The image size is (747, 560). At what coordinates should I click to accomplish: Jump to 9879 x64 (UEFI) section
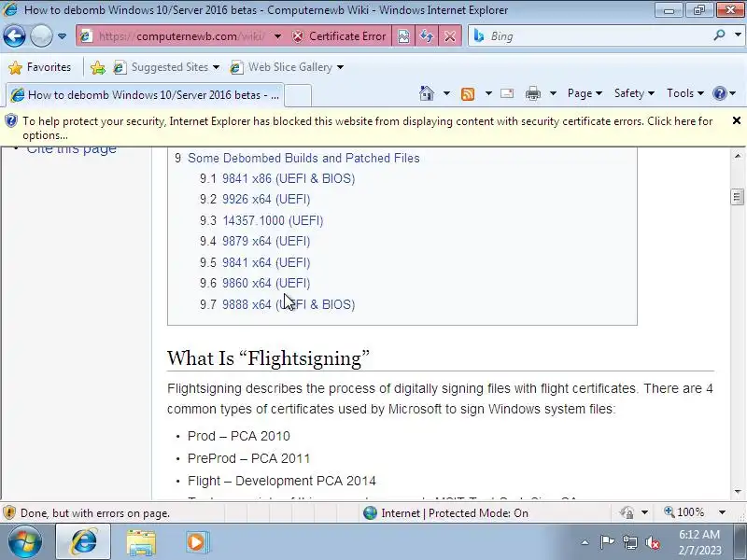point(266,241)
